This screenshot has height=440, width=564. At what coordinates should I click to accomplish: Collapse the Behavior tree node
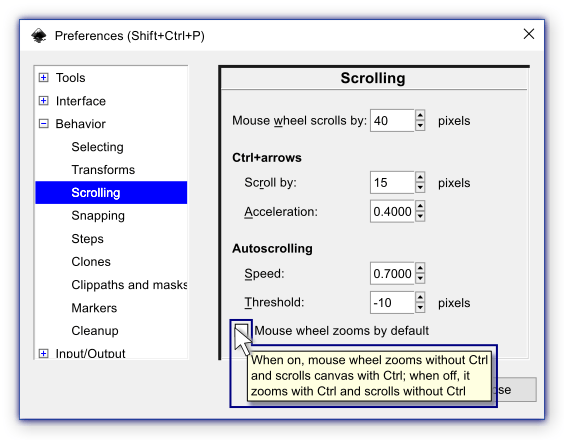pos(44,124)
